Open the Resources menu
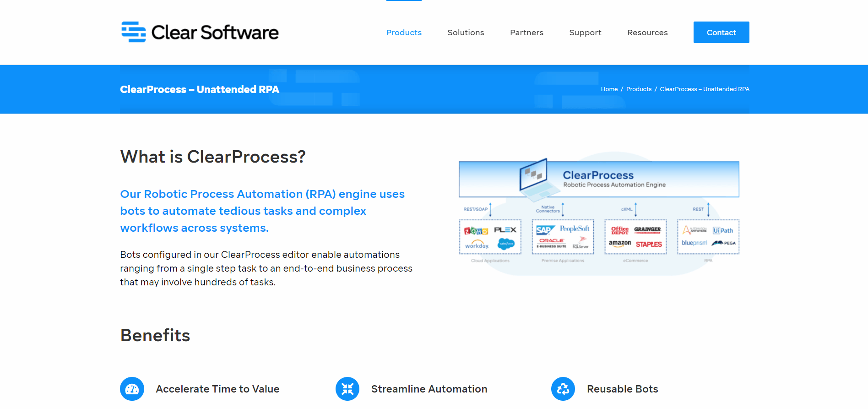The image size is (868, 409). pos(647,33)
